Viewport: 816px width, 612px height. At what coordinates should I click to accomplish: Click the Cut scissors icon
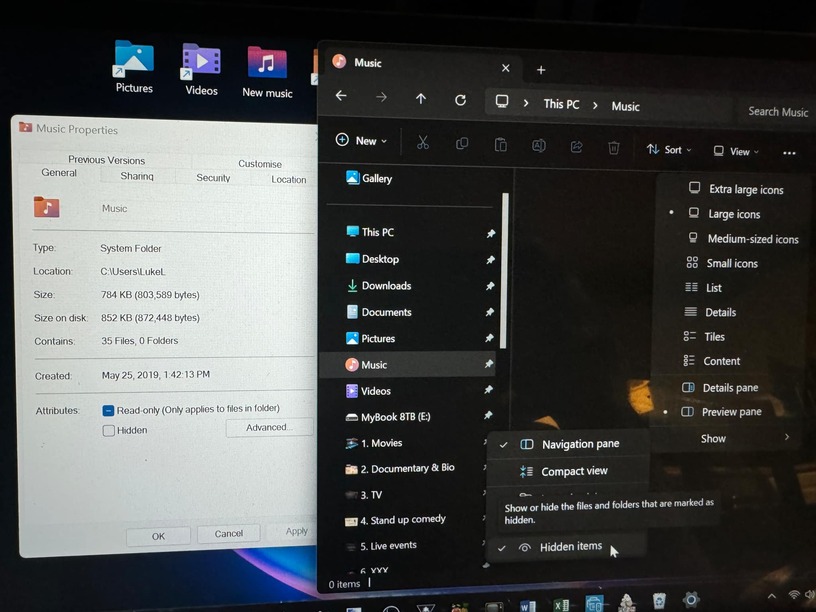[423, 142]
